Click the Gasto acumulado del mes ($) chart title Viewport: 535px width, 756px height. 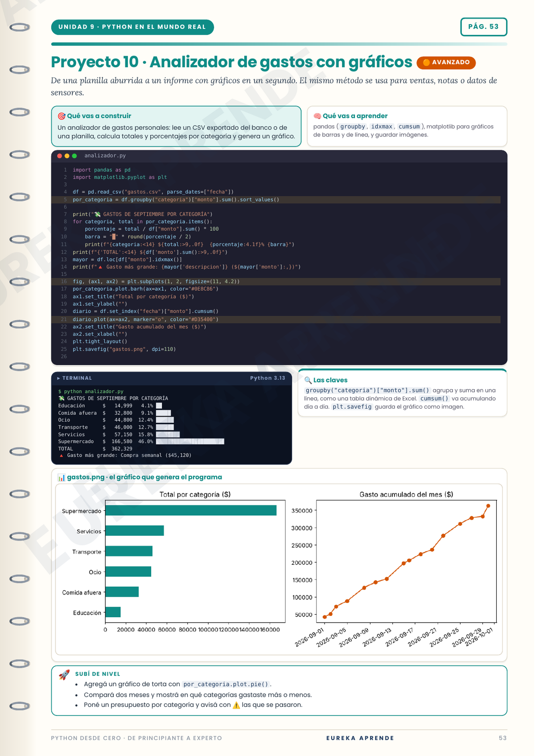click(x=406, y=495)
